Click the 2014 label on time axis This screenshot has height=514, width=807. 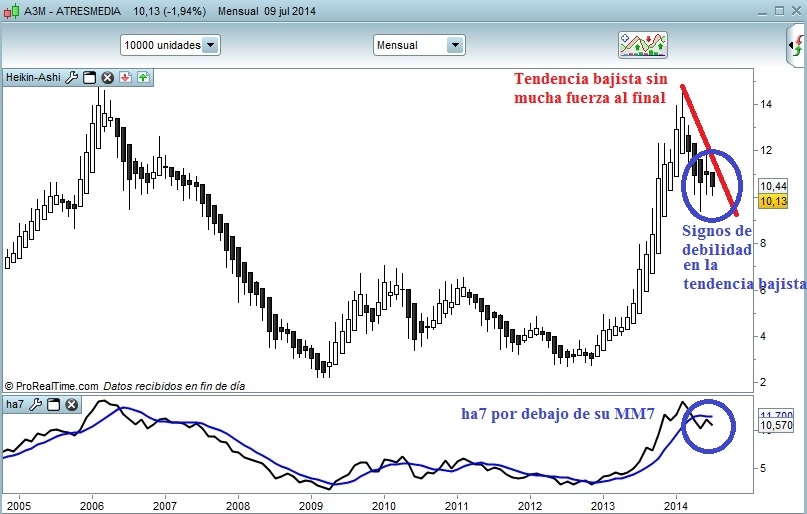point(676,506)
